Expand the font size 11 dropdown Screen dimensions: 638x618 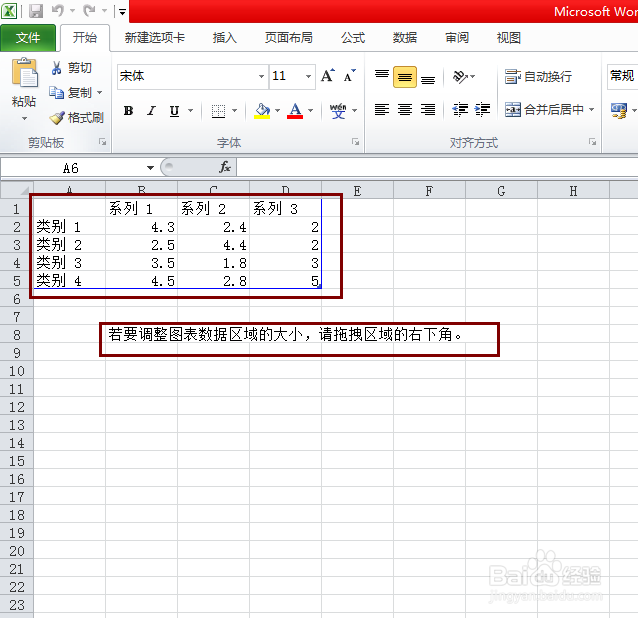click(308, 76)
